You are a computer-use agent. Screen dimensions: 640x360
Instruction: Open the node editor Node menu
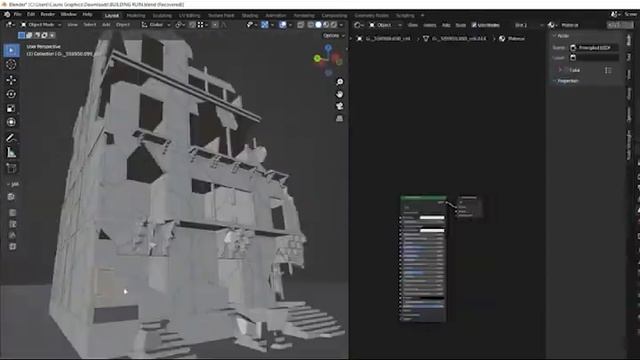pyautogui.click(x=460, y=25)
